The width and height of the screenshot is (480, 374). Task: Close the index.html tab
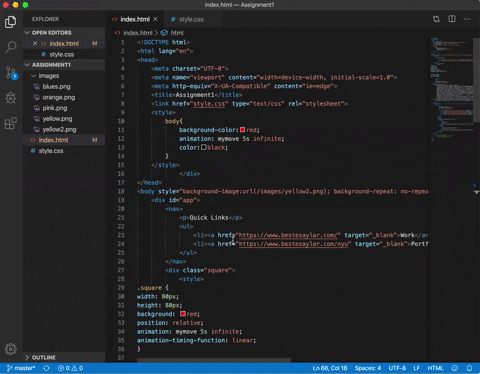click(x=155, y=19)
